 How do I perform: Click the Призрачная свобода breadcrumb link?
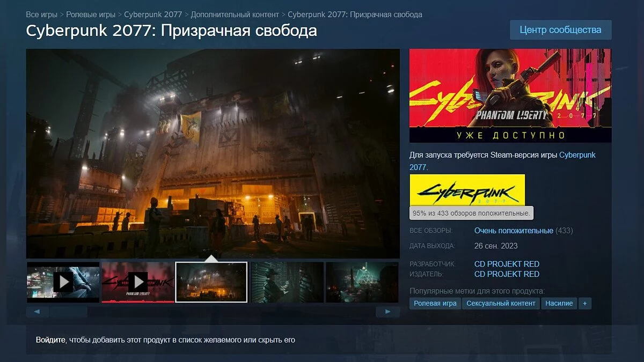(355, 14)
